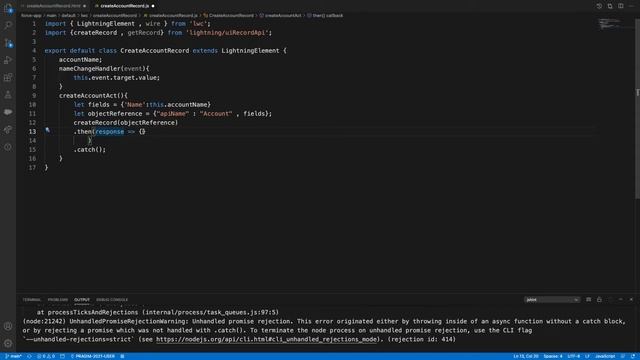Click the PRAGMA-2021-USER org in status bar
640x360 pixels.
pyautogui.click(x=93, y=356)
